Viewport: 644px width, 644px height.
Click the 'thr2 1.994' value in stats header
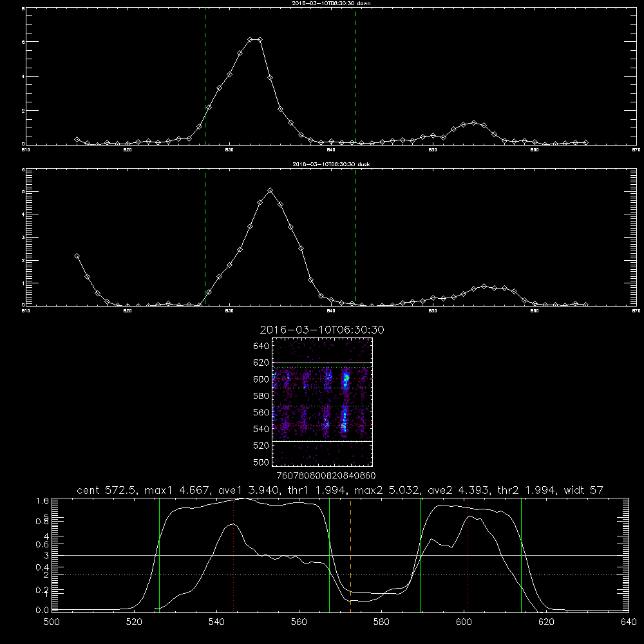(x=527, y=490)
